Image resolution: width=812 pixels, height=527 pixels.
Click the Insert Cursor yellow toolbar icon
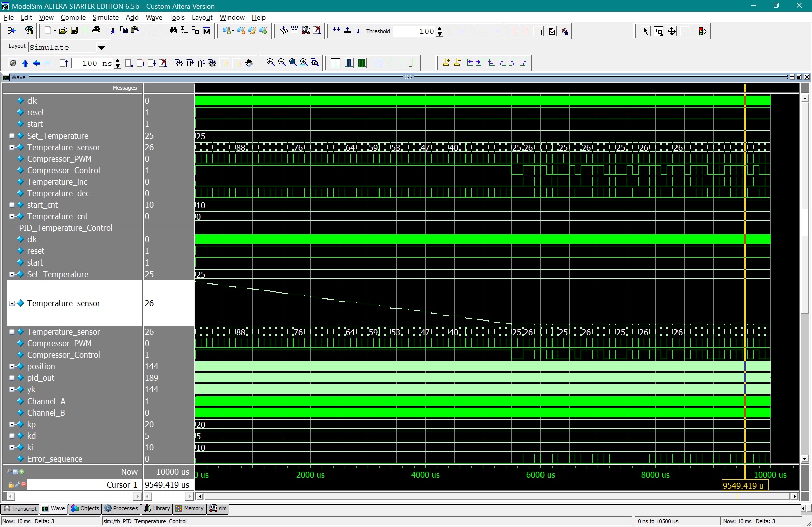(446, 63)
